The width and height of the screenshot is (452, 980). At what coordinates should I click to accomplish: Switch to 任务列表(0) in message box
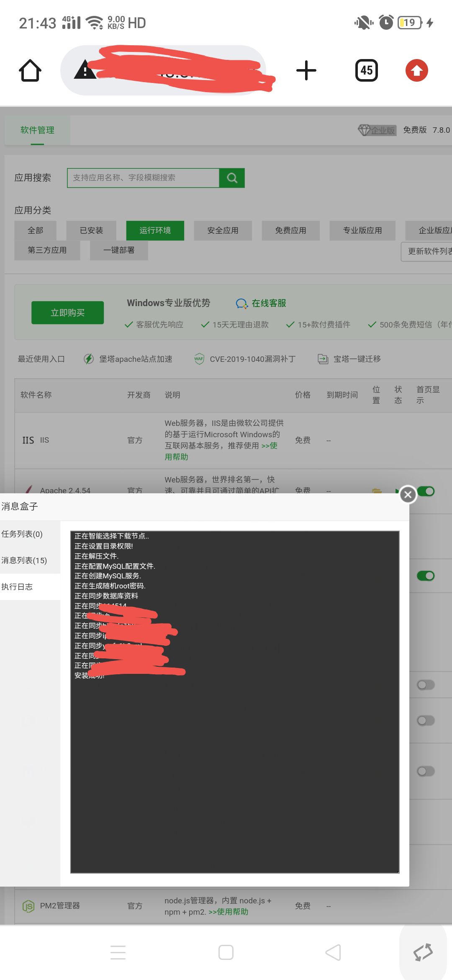(30, 534)
